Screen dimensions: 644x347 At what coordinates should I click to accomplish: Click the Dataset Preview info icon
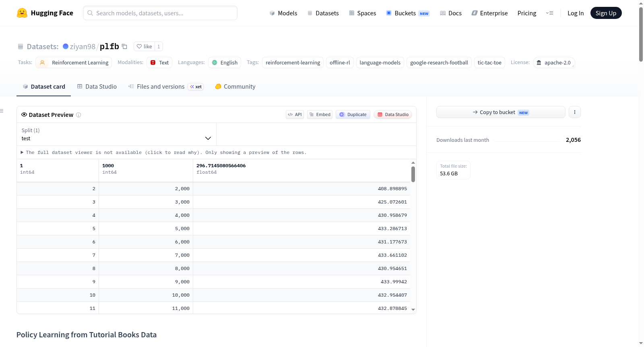78,115
